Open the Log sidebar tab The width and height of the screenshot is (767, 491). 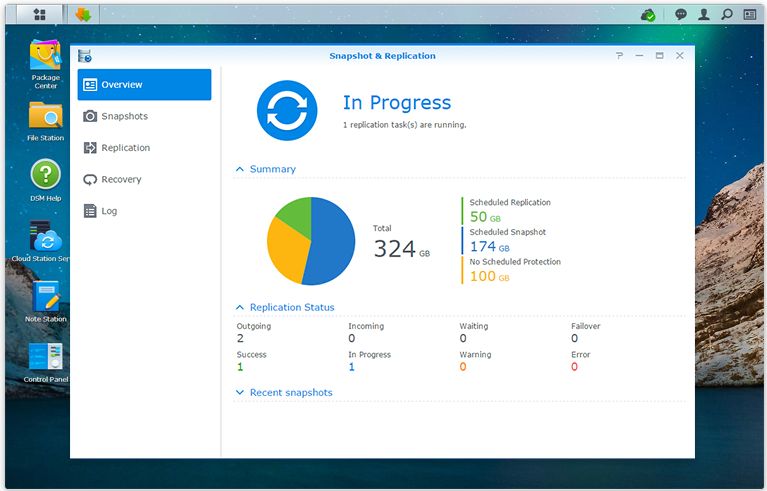pos(109,211)
